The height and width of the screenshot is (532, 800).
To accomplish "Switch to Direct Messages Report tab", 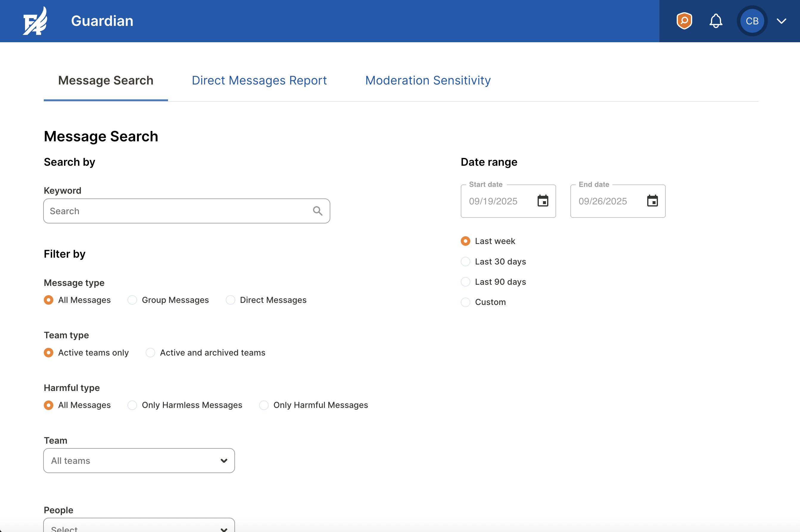I will tap(259, 80).
